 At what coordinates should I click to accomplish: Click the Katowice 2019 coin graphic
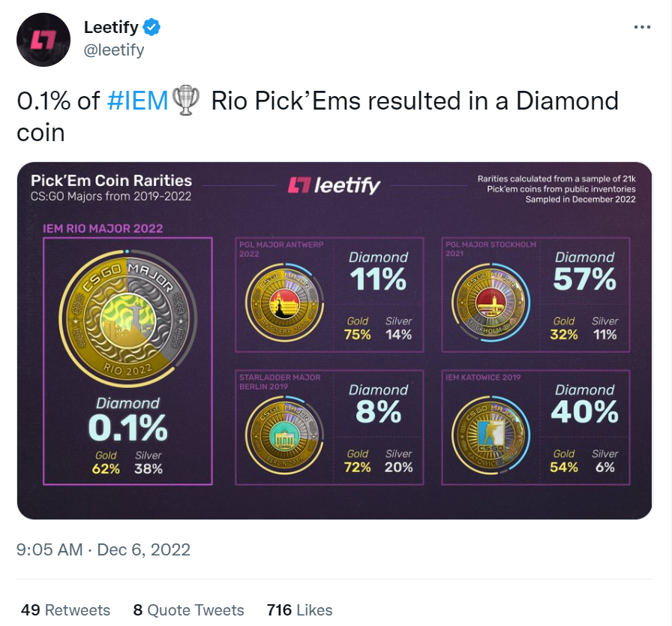(491, 435)
